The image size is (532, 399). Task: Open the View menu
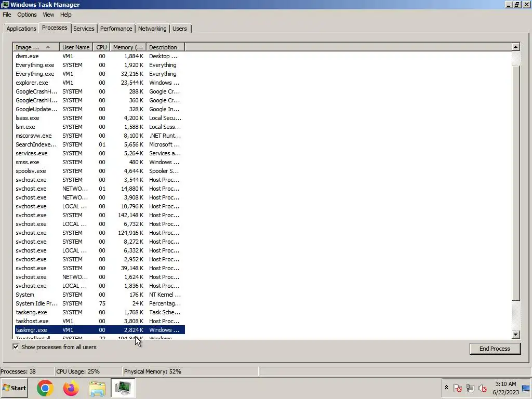48,15
